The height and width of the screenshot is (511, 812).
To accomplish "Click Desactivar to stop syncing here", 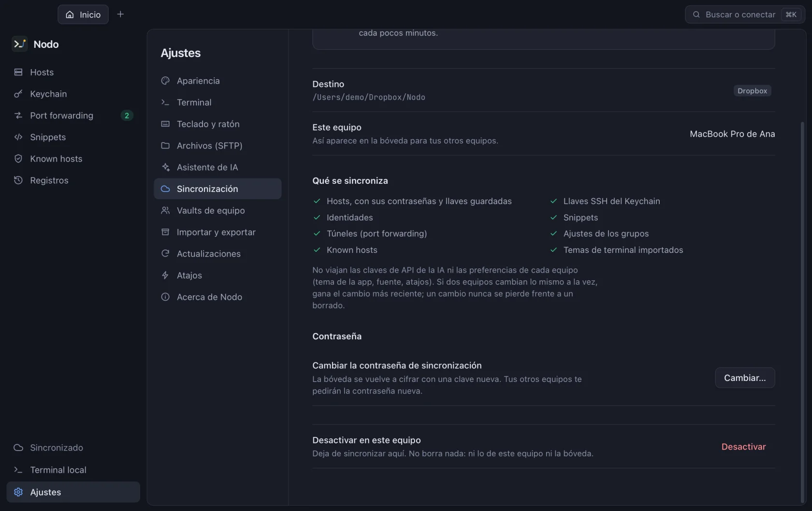I will pos(743,447).
